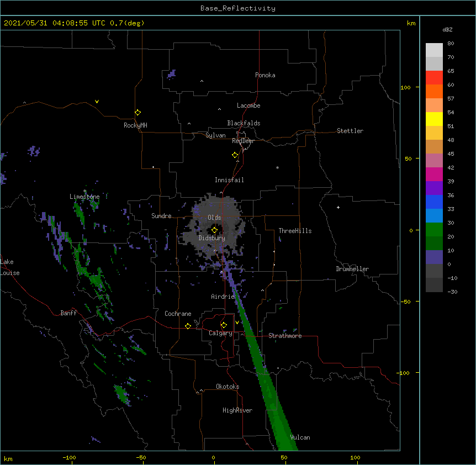Click the white cross marker west of Drumheller
This screenshot has height=465, width=476.
338,207
